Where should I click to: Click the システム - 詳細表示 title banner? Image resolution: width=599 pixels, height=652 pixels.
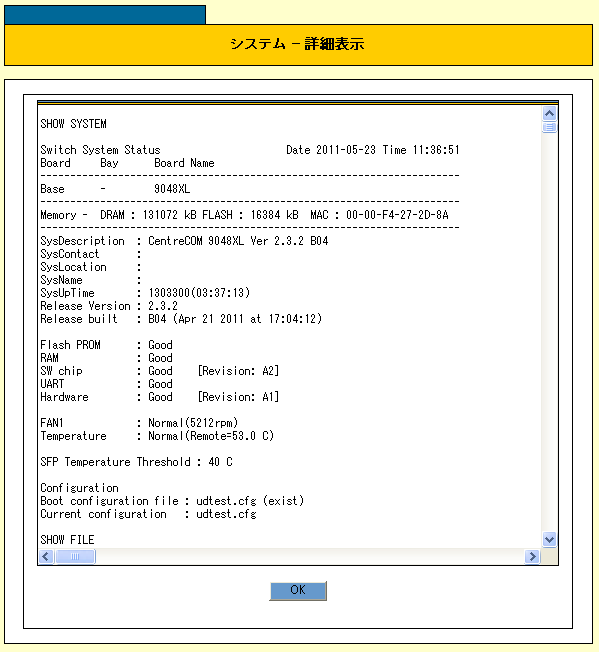[x=298, y=44]
